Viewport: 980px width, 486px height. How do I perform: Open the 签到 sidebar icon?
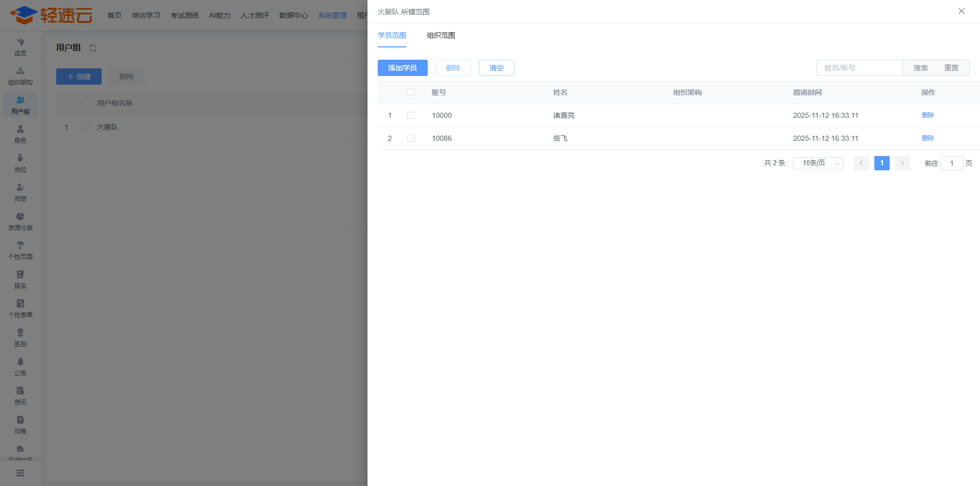[20, 334]
